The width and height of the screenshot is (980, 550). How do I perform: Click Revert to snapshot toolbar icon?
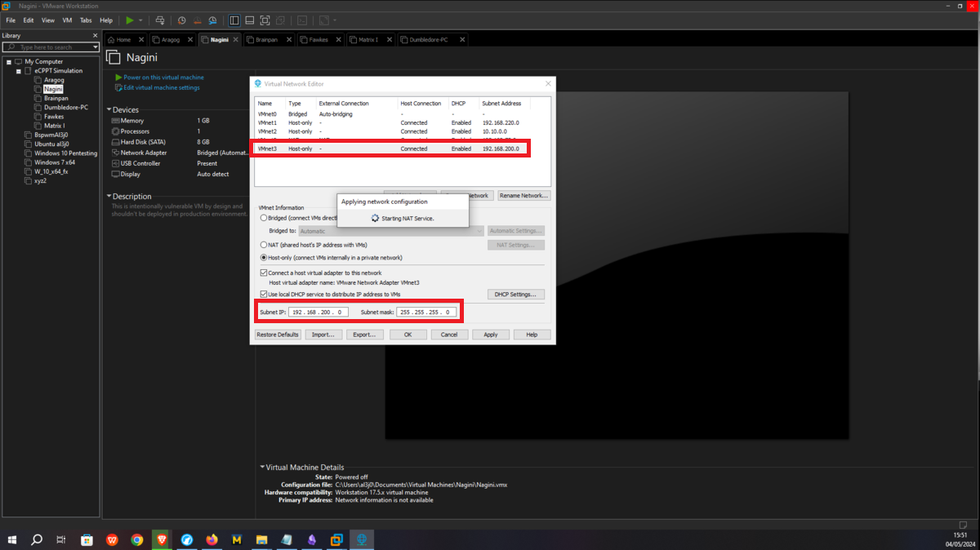[x=197, y=20]
